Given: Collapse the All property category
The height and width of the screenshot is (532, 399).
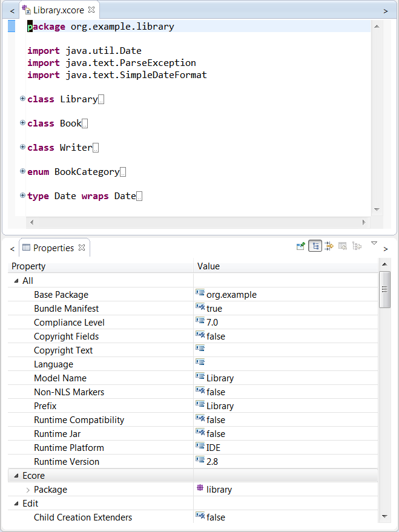Looking at the screenshot, I should click(x=16, y=281).
